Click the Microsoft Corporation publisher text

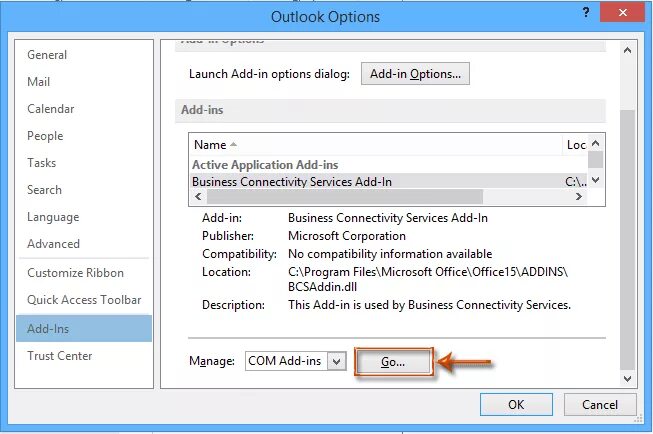click(x=347, y=236)
